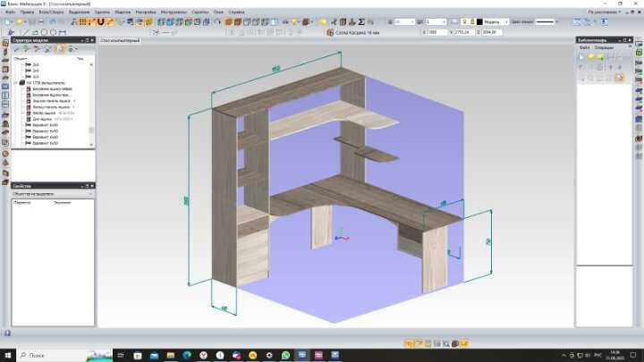Click the Y coordinate input field
The image size is (644, 362).
464,32
